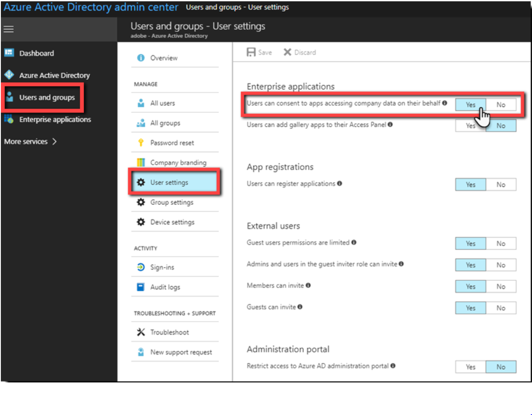Set add gallery apps to No

click(501, 125)
